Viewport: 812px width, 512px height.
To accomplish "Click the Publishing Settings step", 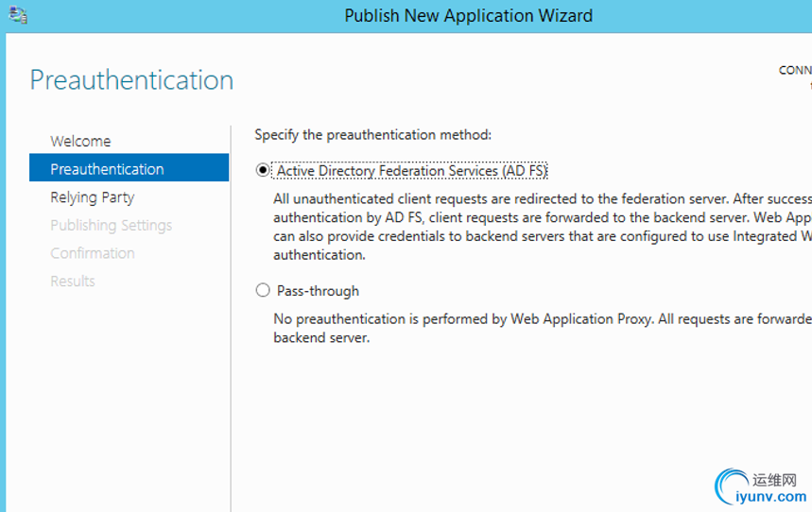I will tap(111, 225).
